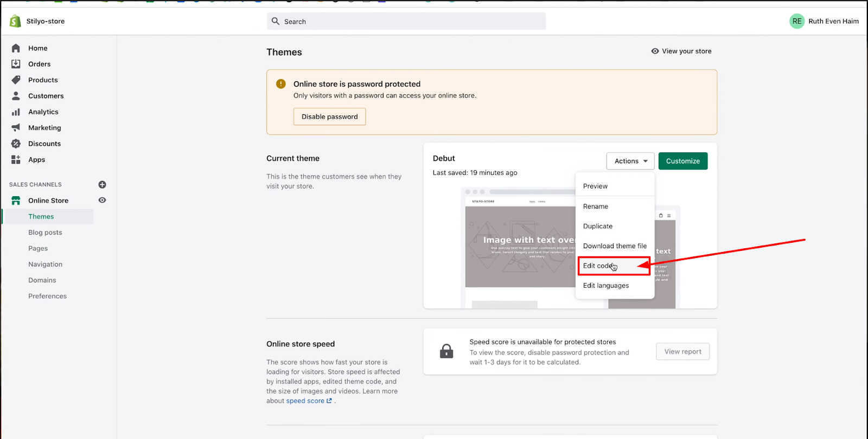
Task: View online store via eye icon in sidebar
Action: pyautogui.click(x=102, y=200)
